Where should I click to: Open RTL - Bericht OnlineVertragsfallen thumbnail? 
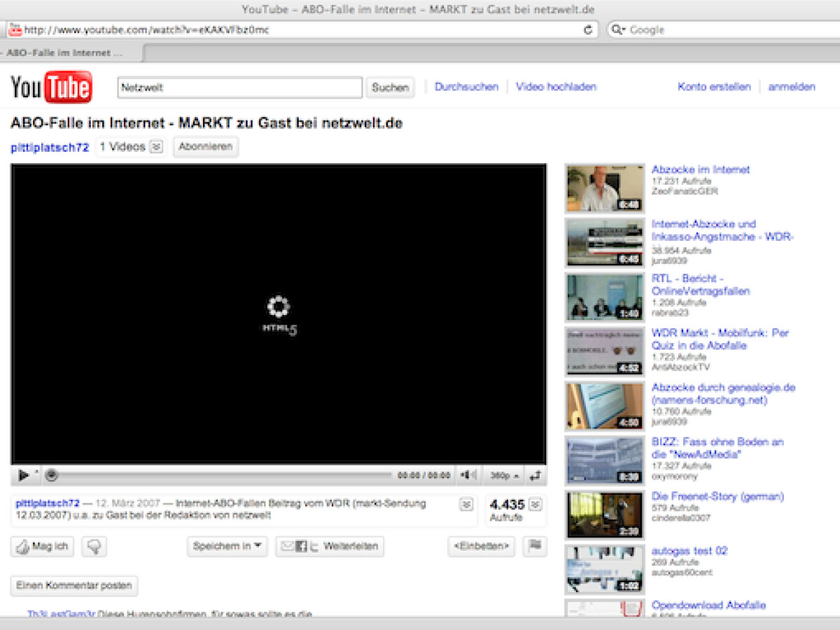tap(605, 297)
